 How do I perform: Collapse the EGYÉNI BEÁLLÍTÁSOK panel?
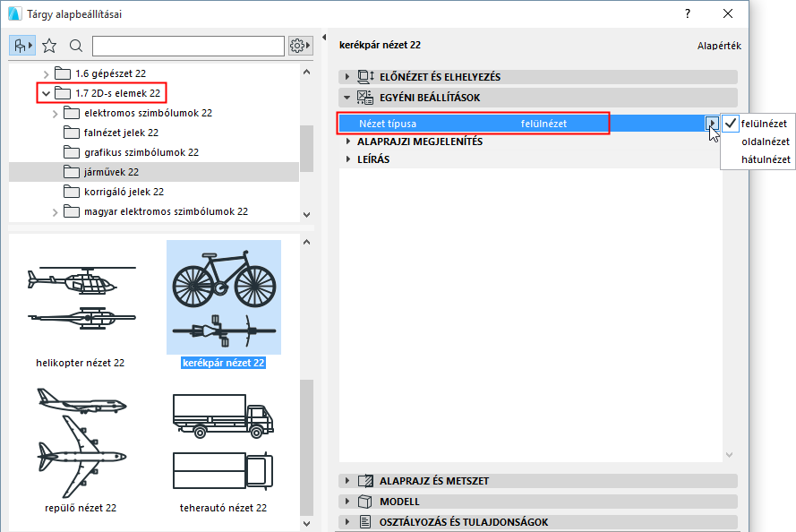click(x=347, y=98)
